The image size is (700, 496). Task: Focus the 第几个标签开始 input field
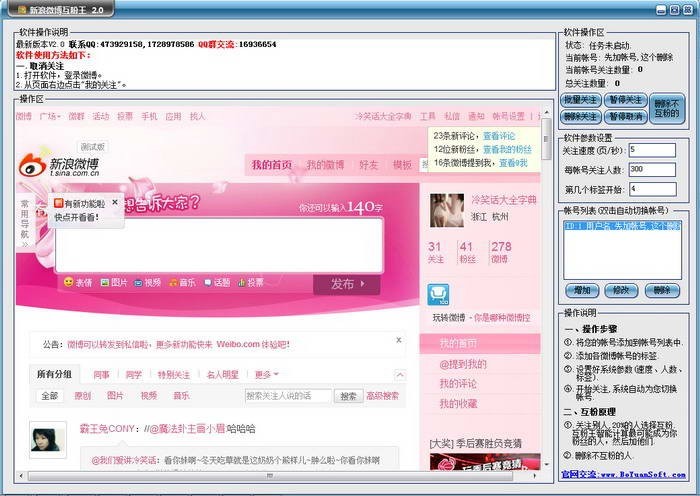pos(652,189)
